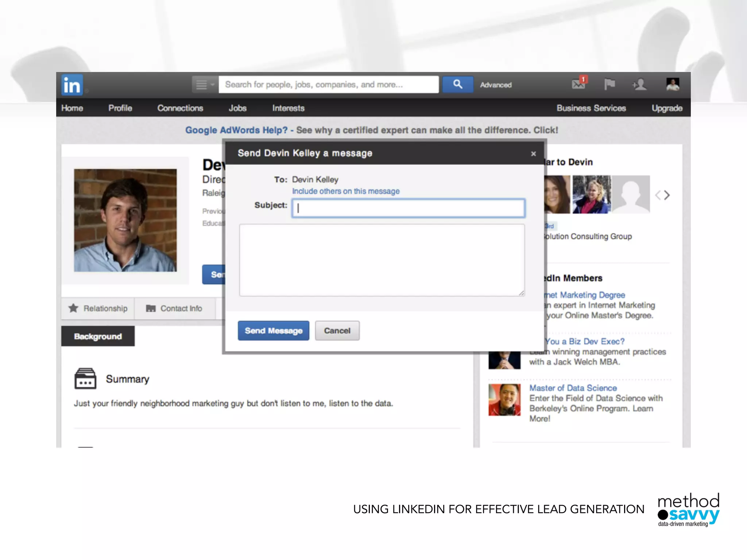Viewport: 747px width, 560px height.
Task: Click the Jack Welch MBA ad image
Action: click(504, 360)
